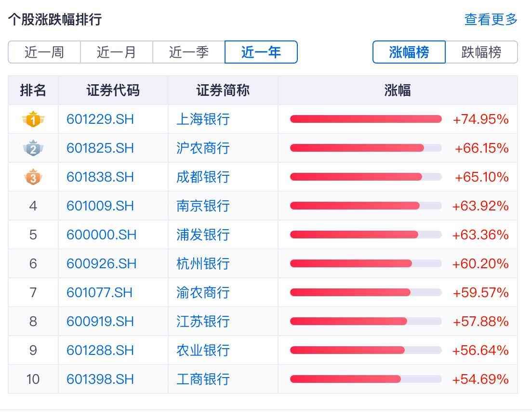Open the 工商银行 stock link
This screenshot has width=532, height=418.
203,379
